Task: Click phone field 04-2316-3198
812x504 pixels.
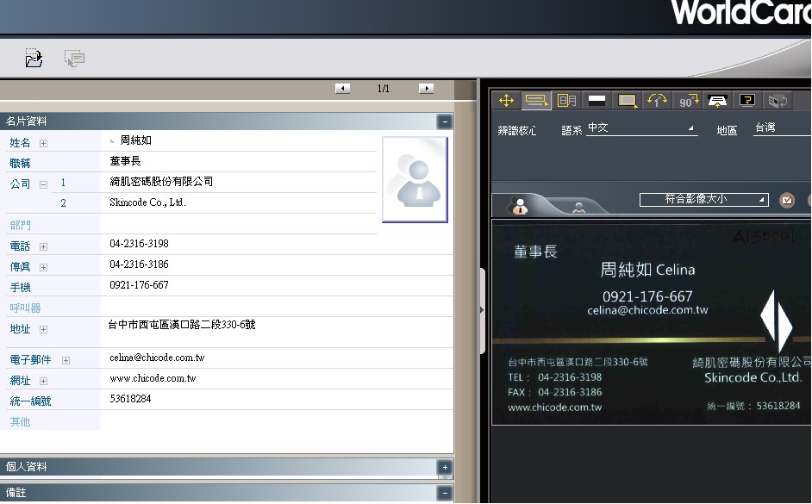Action: [277, 244]
